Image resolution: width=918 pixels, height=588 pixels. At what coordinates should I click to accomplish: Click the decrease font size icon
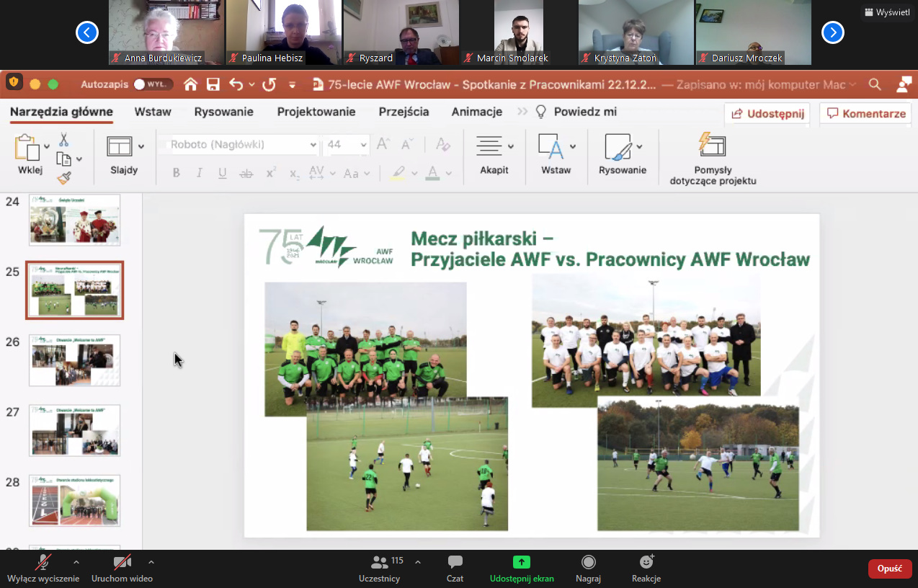pos(407,144)
